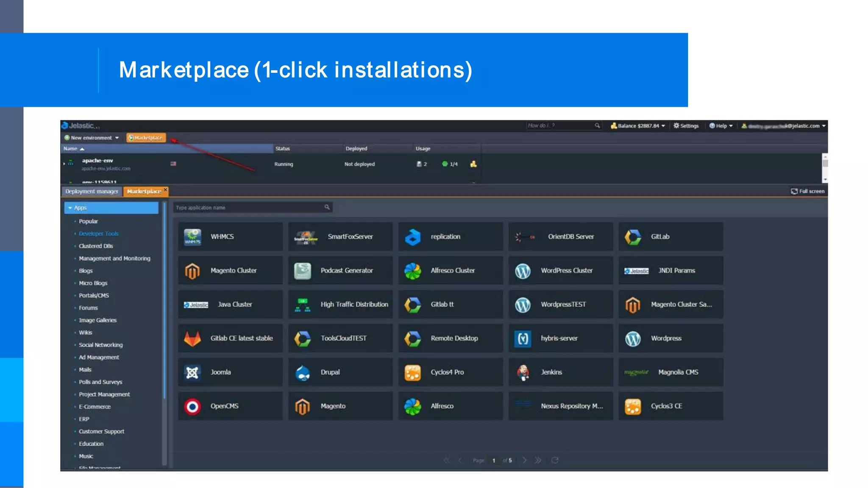868x488 pixels.
Task: Switch to the Deployment manager tab
Action: pyautogui.click(x=92, y=191)
